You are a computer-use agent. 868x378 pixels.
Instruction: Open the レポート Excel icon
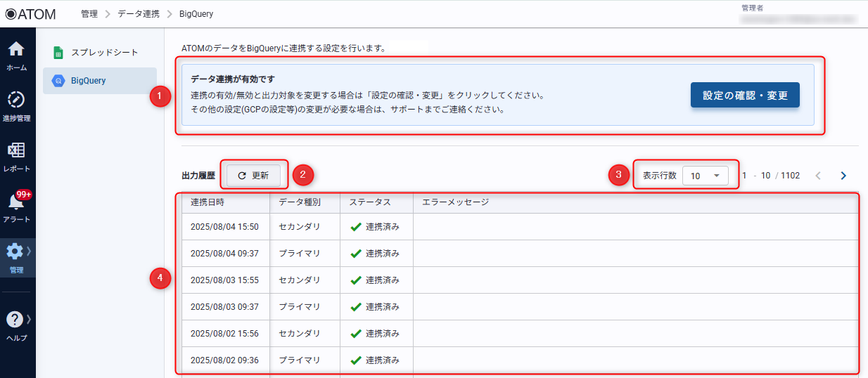(x=16, y=150)
